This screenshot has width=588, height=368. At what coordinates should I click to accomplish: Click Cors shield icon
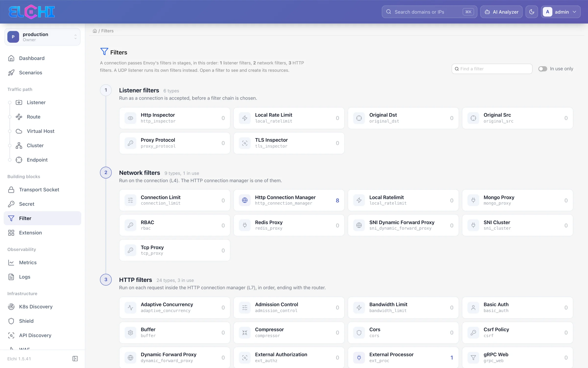pyautogui.click(x=359, y=332)
